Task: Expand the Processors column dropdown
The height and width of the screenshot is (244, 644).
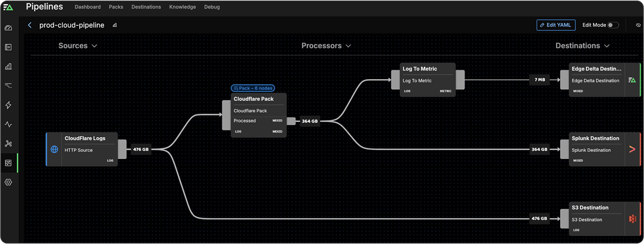Action: [326, 46]
